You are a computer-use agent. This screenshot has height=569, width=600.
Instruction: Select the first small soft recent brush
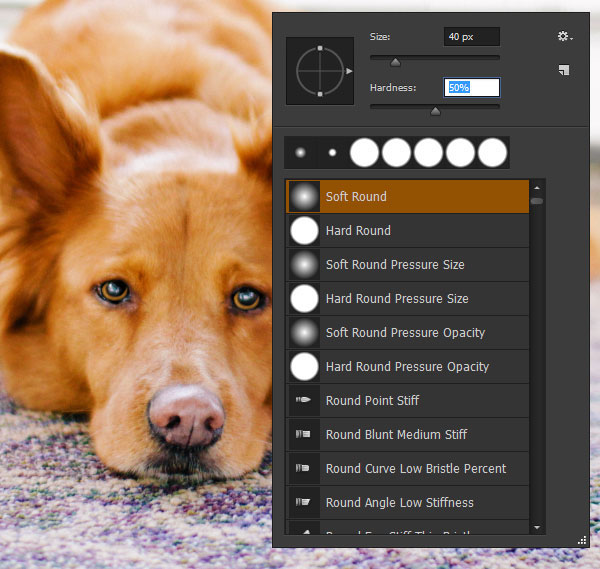[300, 153]
